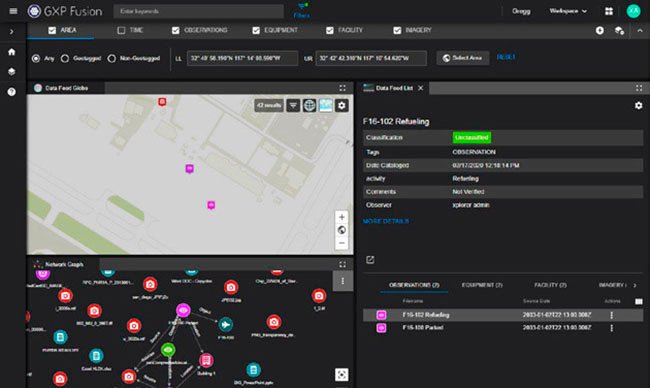The width and height of the screenshot is (650, 388).
Task: Open the hamburger menu
Action: 13,11
